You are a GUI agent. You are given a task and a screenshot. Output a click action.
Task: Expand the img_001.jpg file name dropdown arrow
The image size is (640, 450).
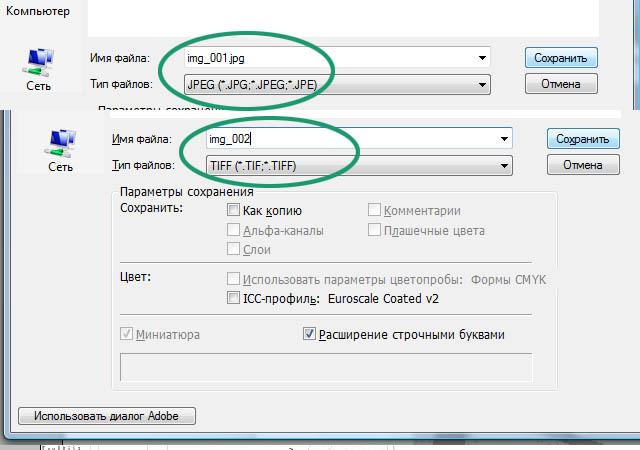click(x=483, y=58)
